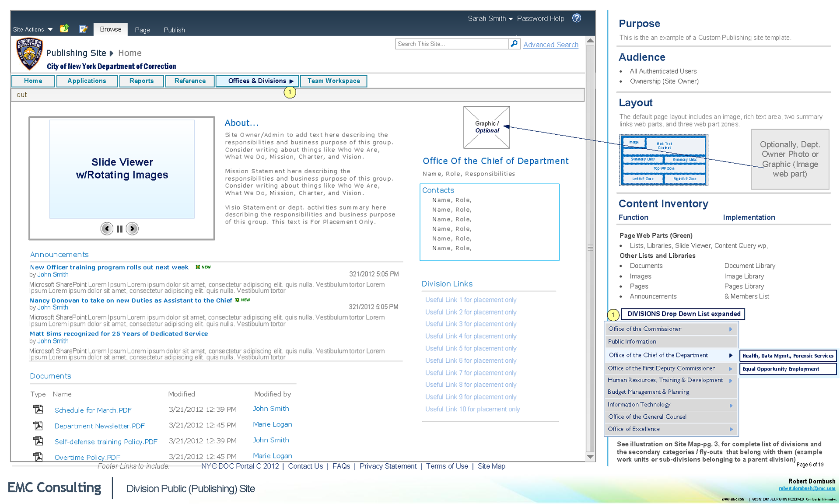Click Useful Link 5 for placement
Screen dimensions: 840x504
click(470, 348)
